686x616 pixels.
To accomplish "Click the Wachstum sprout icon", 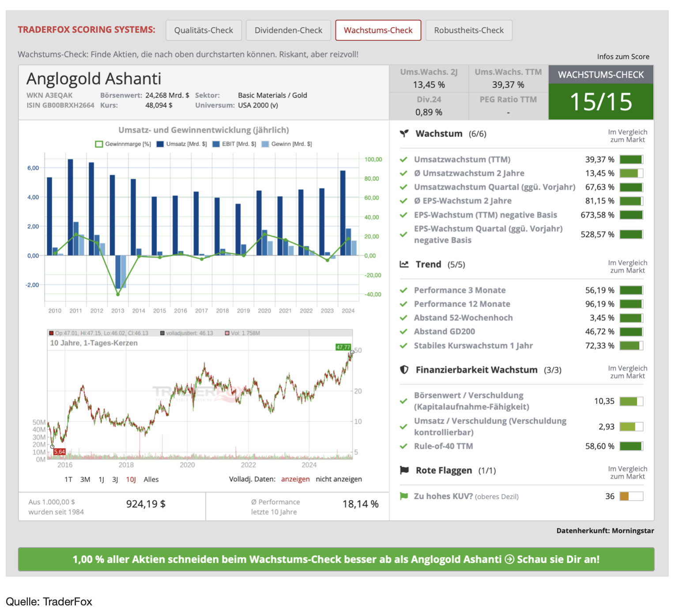I will pos(404,133).
